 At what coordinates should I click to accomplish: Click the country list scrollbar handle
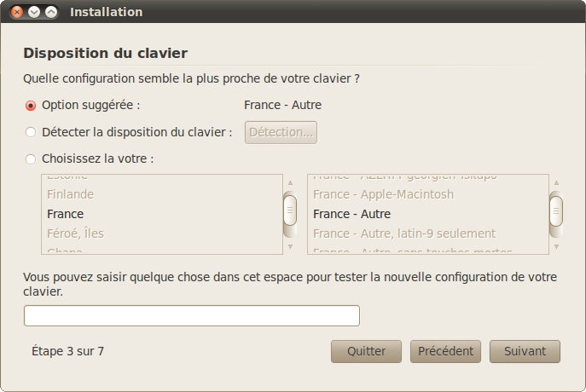(x=290, y=209)
